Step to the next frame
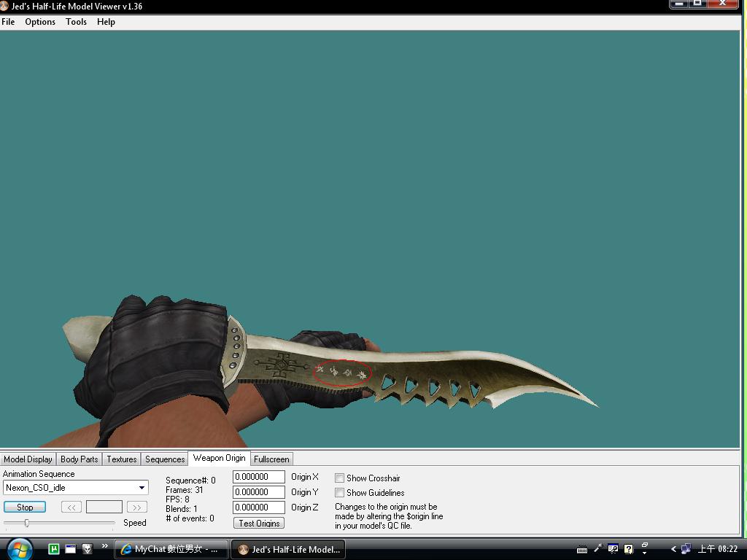 click(x=136, y=507)
